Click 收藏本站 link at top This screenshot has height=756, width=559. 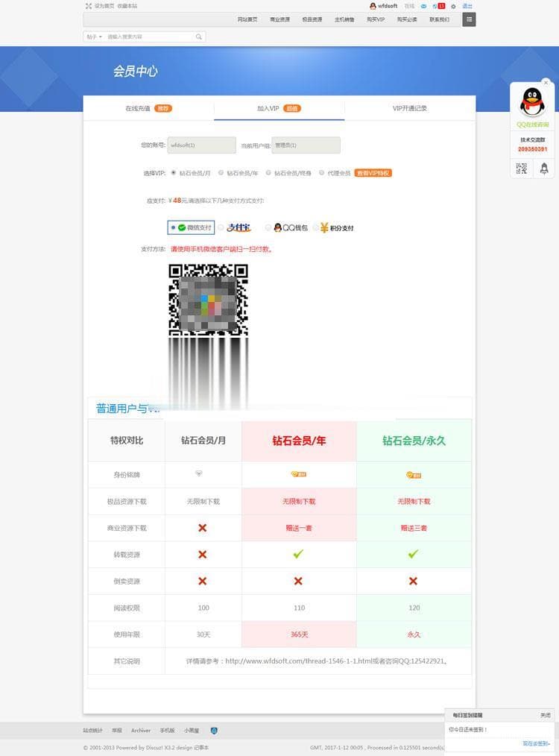click(x=127, y=6)
